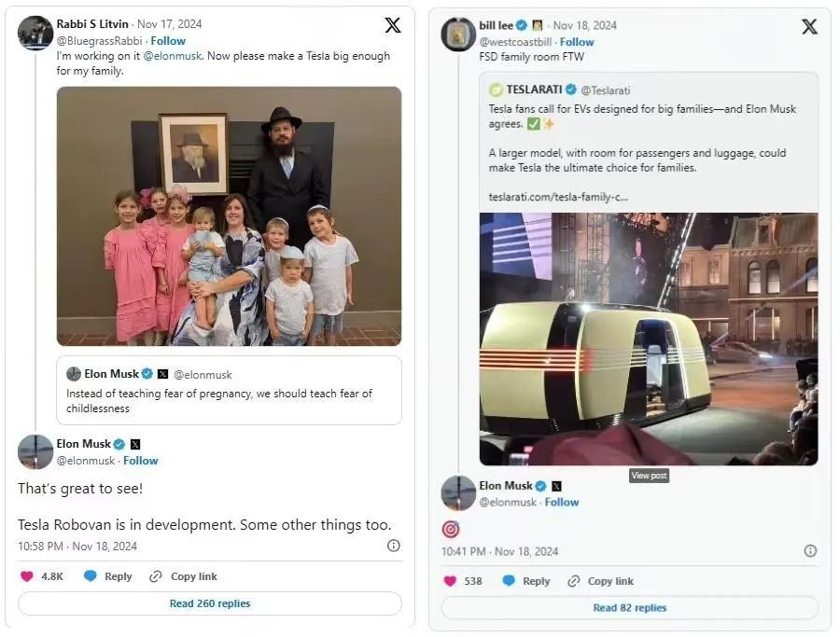Image resolution: width=840 pixels, height=637 pixels.
Task: Follow @westcoastbill
Action: [x=577, y=42]
